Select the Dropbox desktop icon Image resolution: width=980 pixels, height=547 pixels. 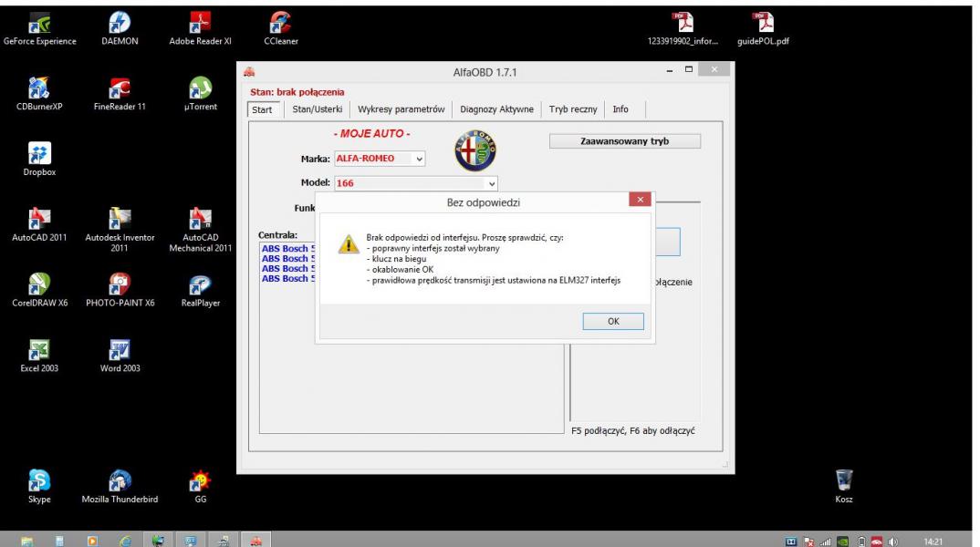(x=39, y=160)
